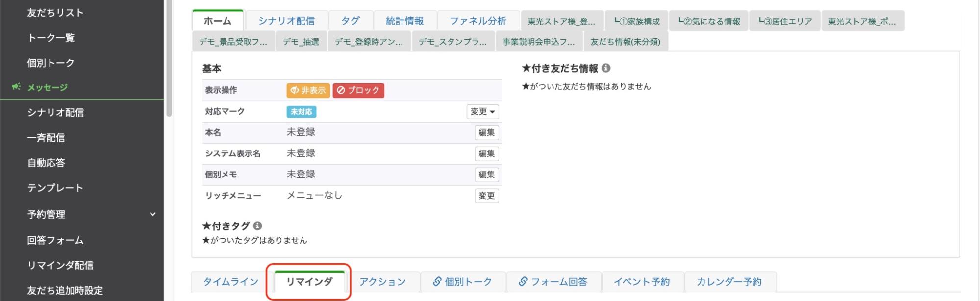Select the リマインダ tab

[x=309, y=282]
